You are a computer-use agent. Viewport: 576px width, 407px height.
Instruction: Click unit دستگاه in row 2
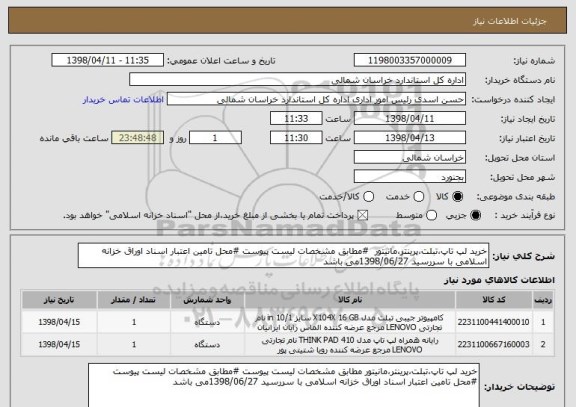pos(207,345)
